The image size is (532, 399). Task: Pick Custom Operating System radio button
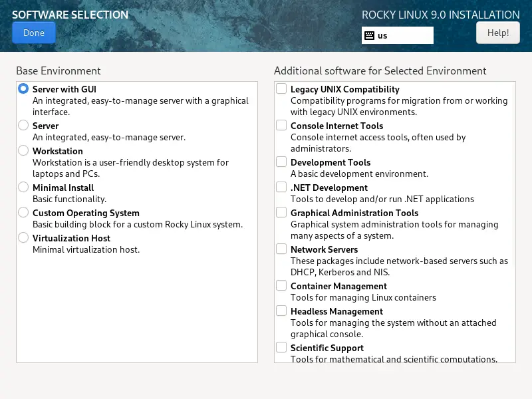click(23, 212)
